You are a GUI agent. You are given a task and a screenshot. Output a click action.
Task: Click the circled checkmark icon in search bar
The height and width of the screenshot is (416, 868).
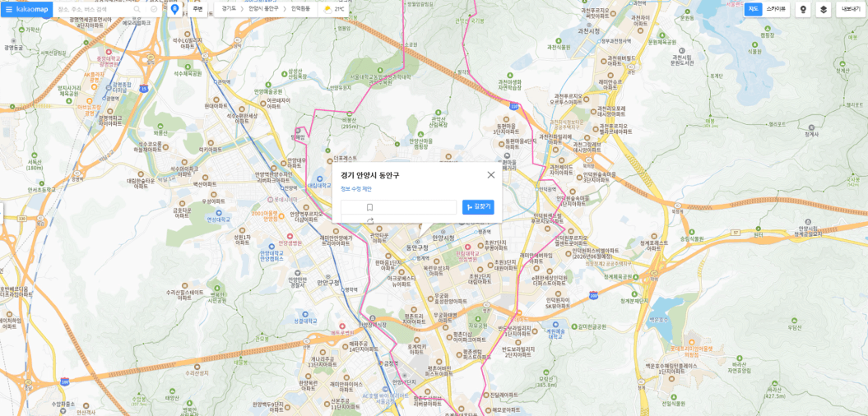click(x=154, y=9)
